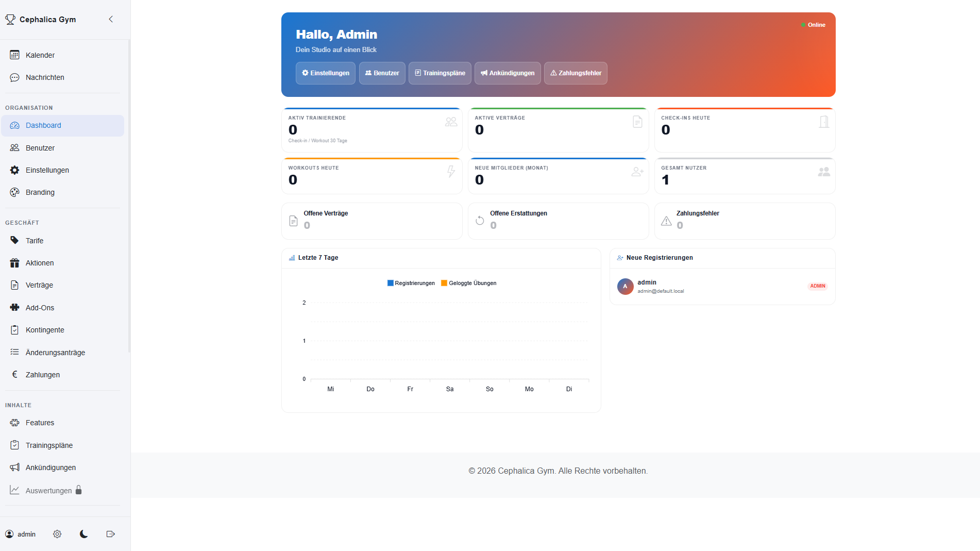This screenshot has width=980, height=551.
Task: Click the Kontingente clipboard icon
Action: pos(14,330)
